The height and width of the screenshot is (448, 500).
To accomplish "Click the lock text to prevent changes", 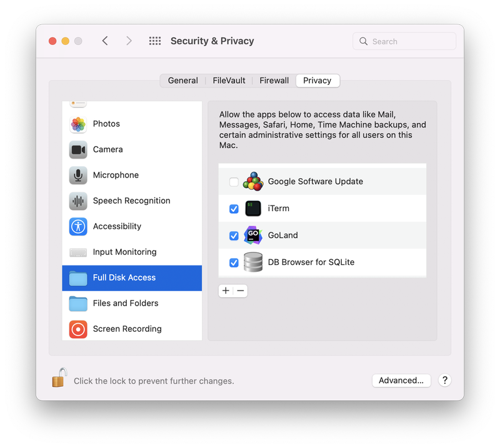I will 154,381.
